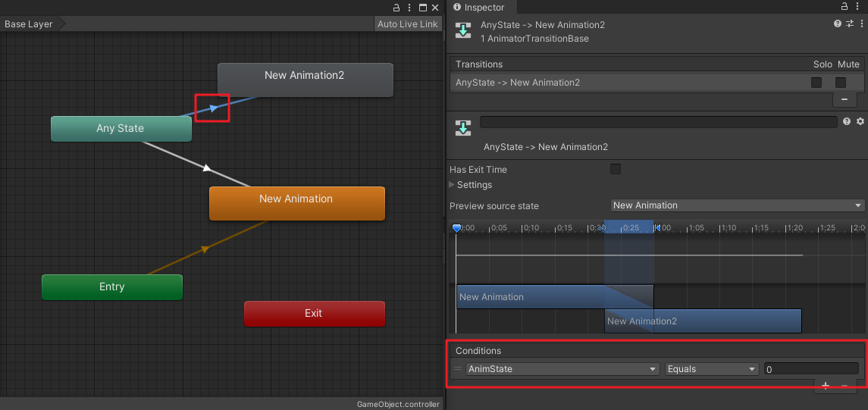The width and height of the screenshot is (868, 410).
Task: Open the preset sliders icon in the Inspector header
Action: coord(849,24)
